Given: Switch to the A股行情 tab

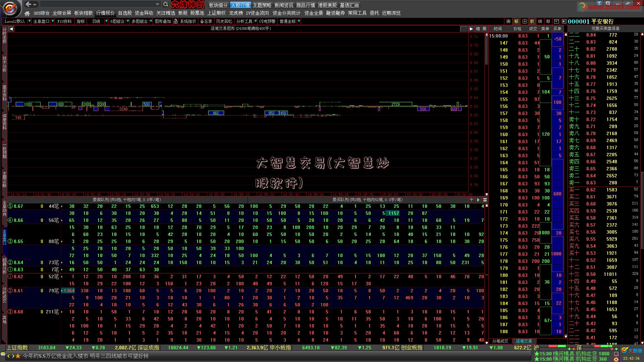Looking at the screenshot, I should click(x=240, y=5).
